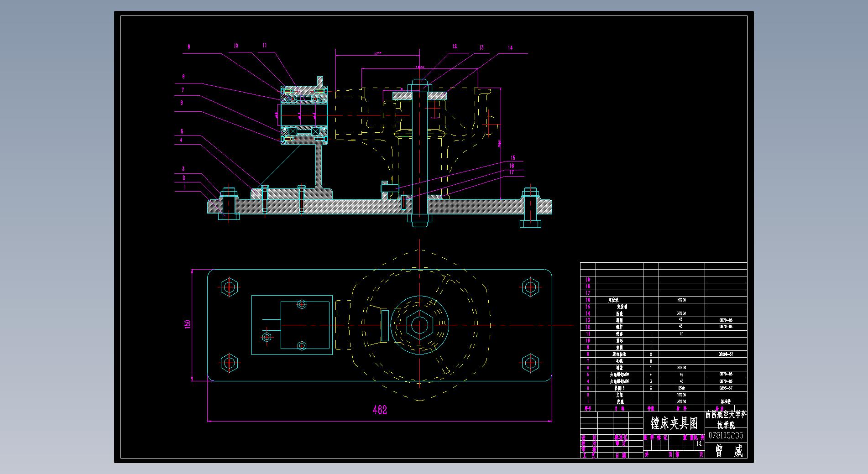Click GB93-87 standard cell in parts list

tap(726, 388)
